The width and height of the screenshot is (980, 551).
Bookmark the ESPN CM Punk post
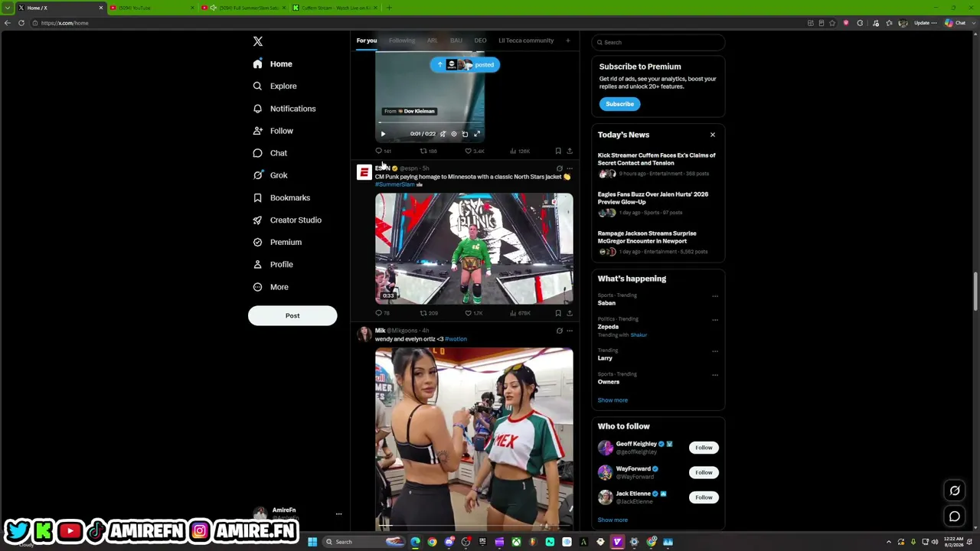[x=558, y=313]
